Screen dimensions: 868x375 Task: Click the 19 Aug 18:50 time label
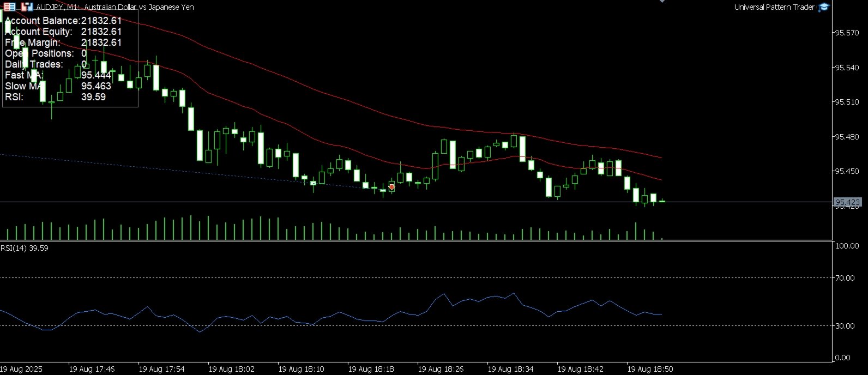point(650,369)
